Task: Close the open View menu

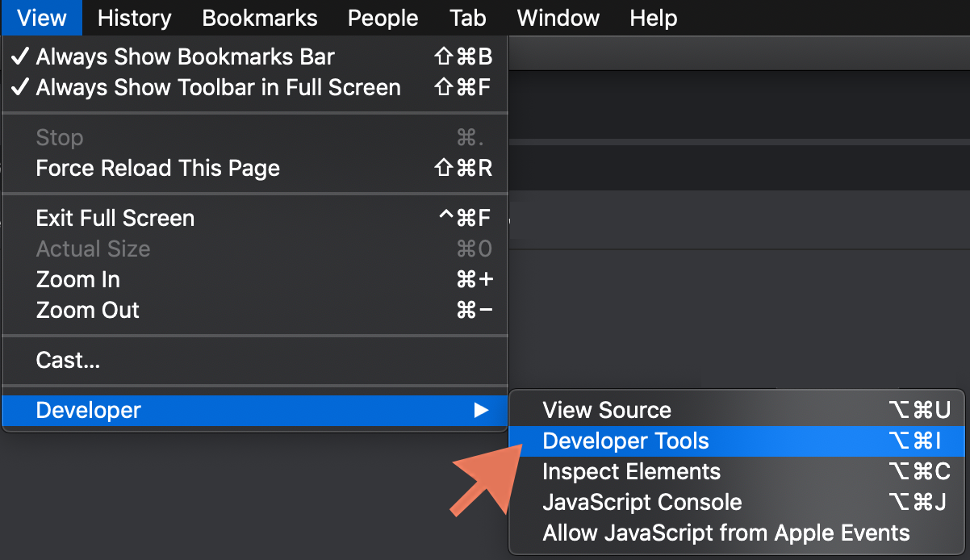Action: coord(41,18)
